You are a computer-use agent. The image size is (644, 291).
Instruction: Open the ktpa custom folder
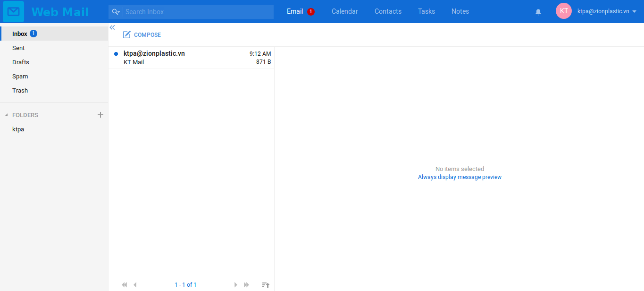click(54, 129)
